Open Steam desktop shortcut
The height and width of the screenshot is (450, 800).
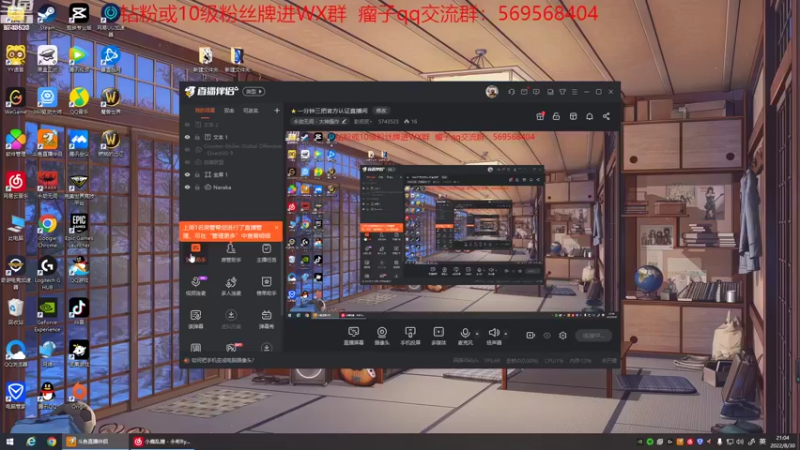click(47, 16)
